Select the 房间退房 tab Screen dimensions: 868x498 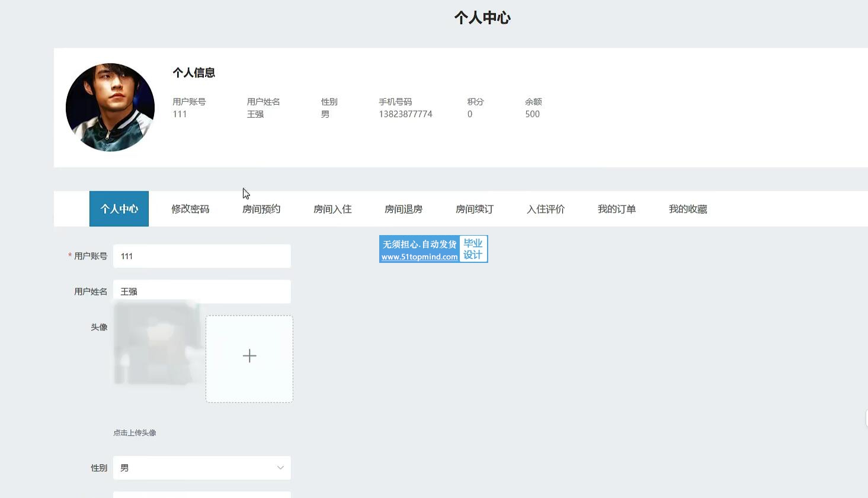(x=403, y=209)
